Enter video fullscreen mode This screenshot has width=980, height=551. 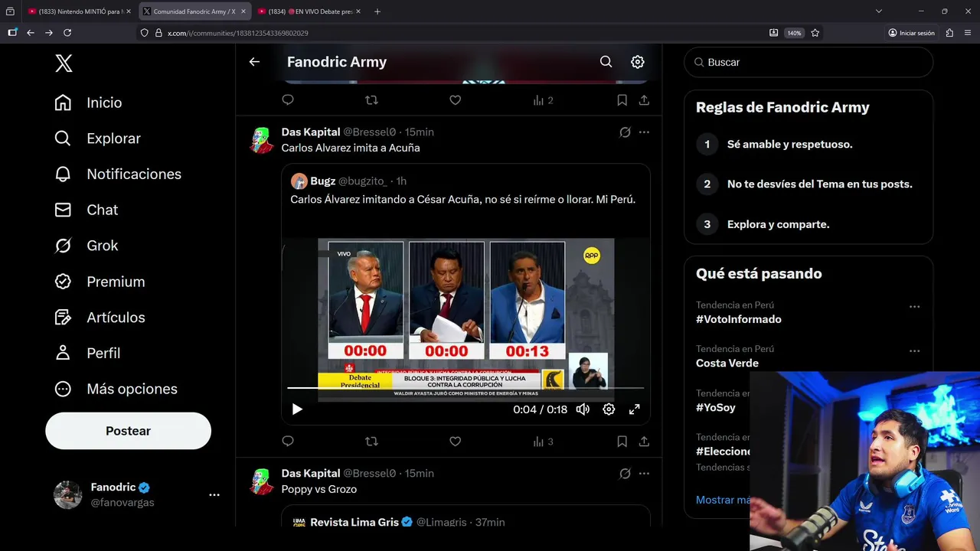[x=634, y=409]
